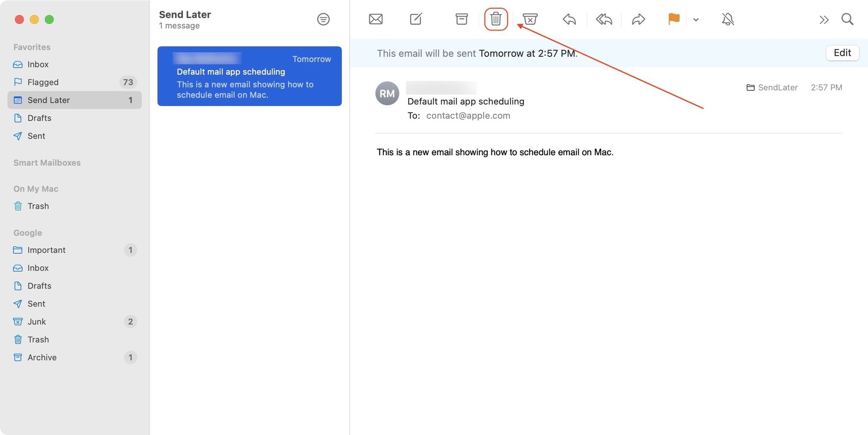This screenshot has height=435, width=868.
Task: Click the contact@apple.com recipient address
Action: point(468,116)
